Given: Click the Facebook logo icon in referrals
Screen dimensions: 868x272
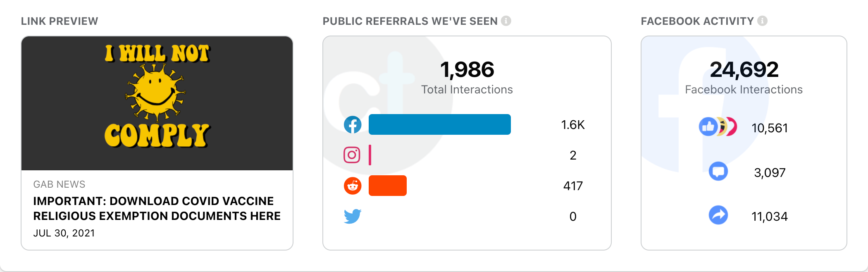Looking at the screenshot, I should 353,124.
